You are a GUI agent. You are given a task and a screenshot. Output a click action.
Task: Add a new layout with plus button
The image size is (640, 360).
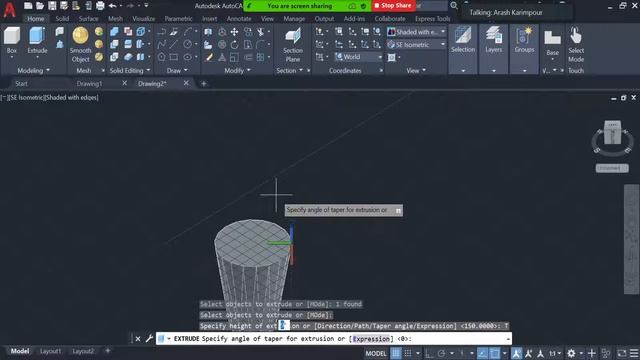point(108,351)
